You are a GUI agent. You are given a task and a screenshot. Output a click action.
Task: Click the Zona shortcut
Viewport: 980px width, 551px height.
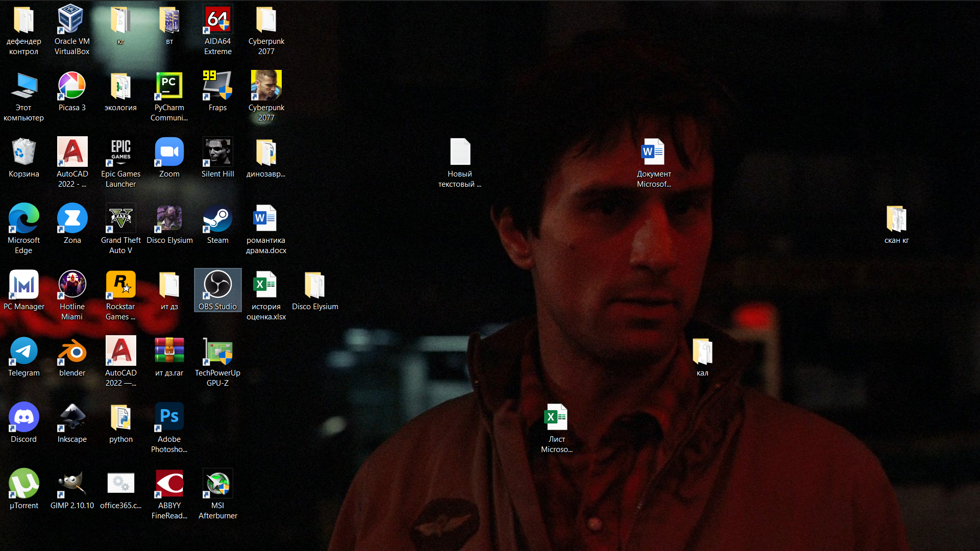coord(72,223)
